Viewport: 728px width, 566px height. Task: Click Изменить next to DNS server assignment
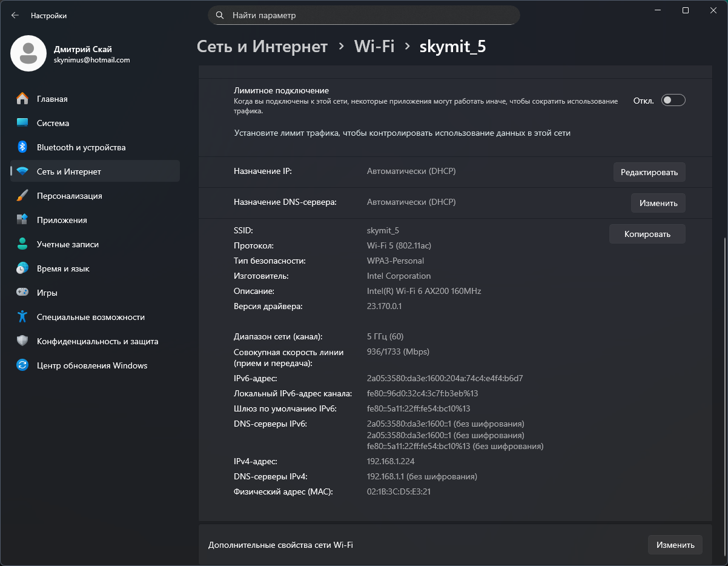(658, 203)
